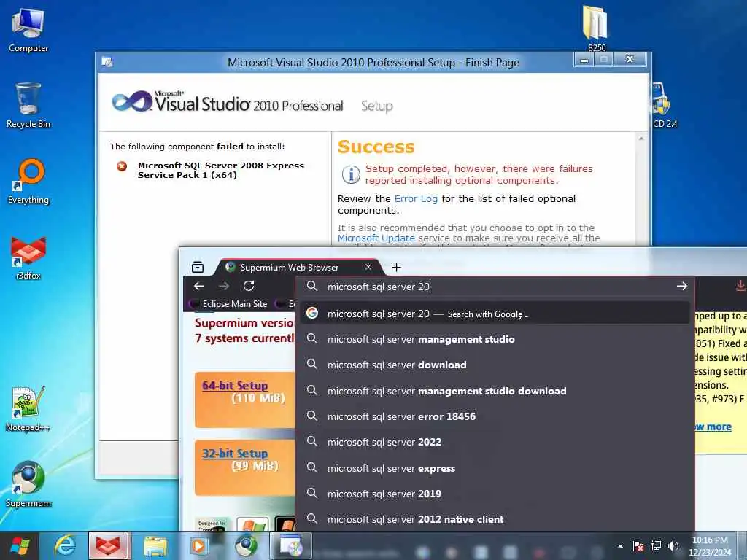The image size is (747, 560).
Task: Click the volume speaker tray icon
Action: [x=673, y=546]
